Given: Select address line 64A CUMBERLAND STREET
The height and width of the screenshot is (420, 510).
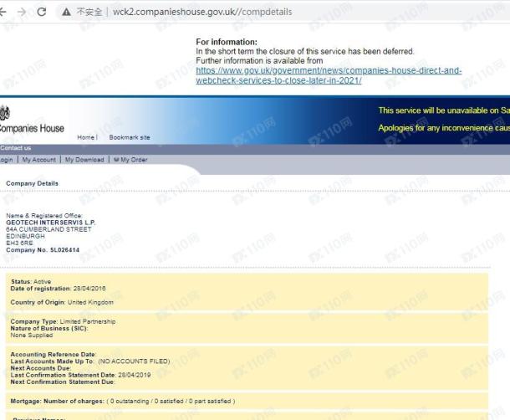Looking at the screenshot, I should click(48, 229).
